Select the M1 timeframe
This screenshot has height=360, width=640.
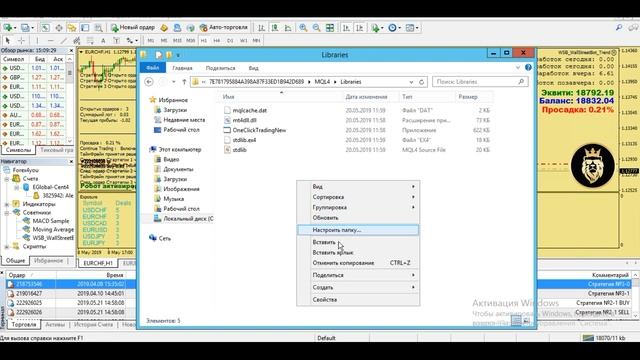pyautogui.click(x=151, y=40)
